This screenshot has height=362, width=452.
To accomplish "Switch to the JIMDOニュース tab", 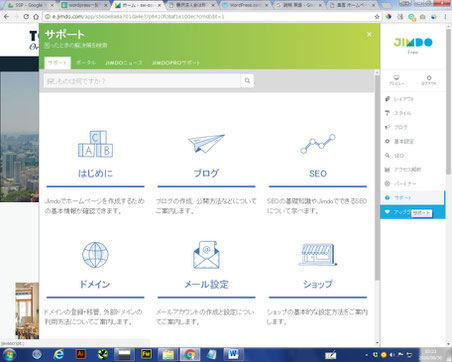I will (124, 63).
